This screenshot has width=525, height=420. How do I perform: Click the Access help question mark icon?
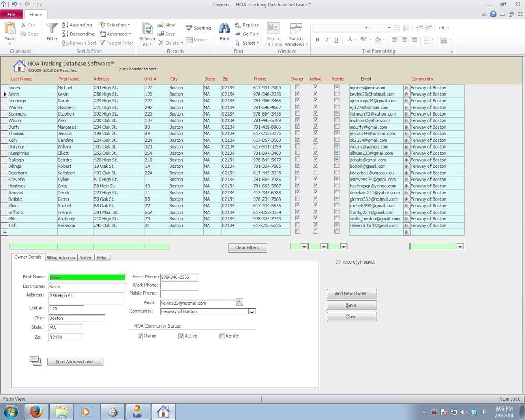tap(493, 14)
